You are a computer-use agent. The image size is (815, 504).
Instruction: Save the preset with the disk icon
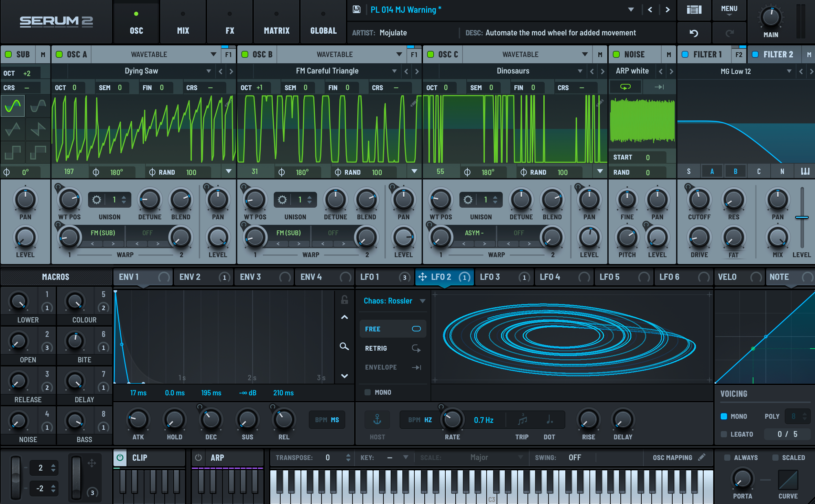pos(357,10)
